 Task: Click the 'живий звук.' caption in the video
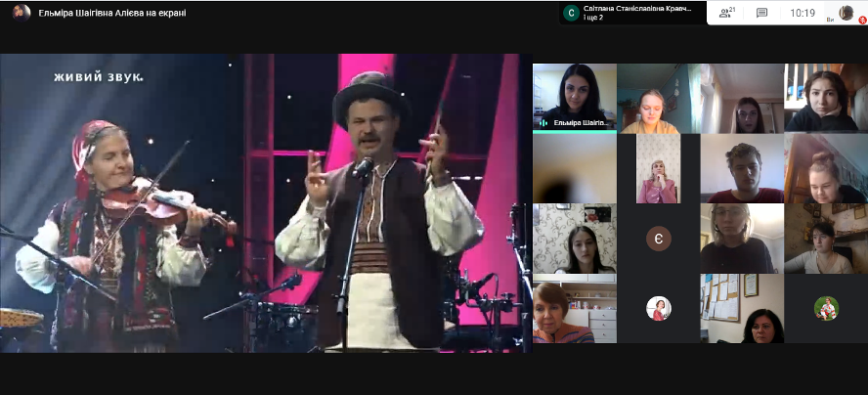99,77
